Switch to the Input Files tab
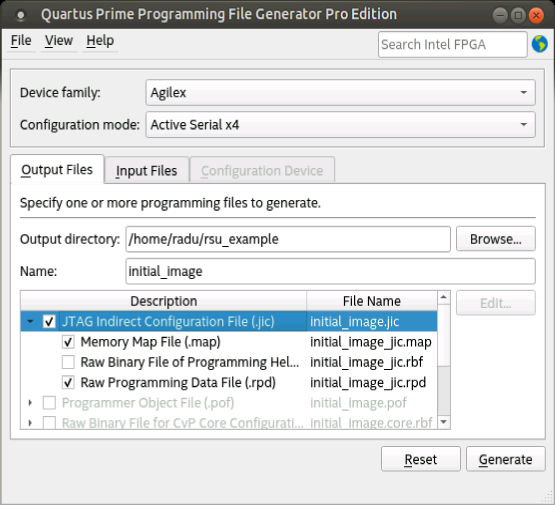This screenshot has height=505, width=555. 147,171
